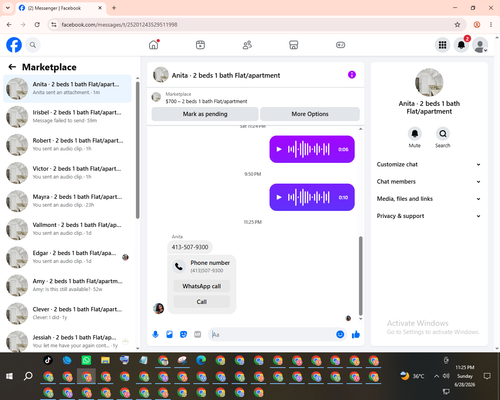Open the notifications bell icon
The width and height of the screenshot is (500, 400).
click(x=461, y=45)
